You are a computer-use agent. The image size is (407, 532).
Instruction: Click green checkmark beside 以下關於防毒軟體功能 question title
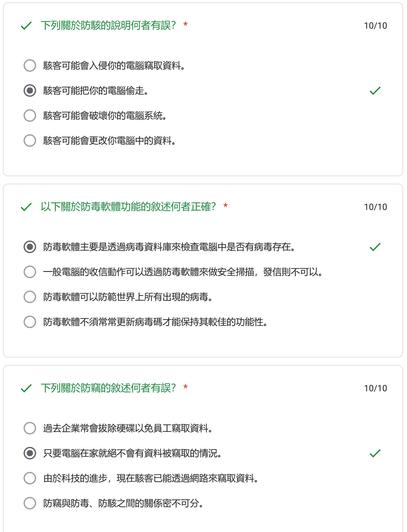pos(26,207)
